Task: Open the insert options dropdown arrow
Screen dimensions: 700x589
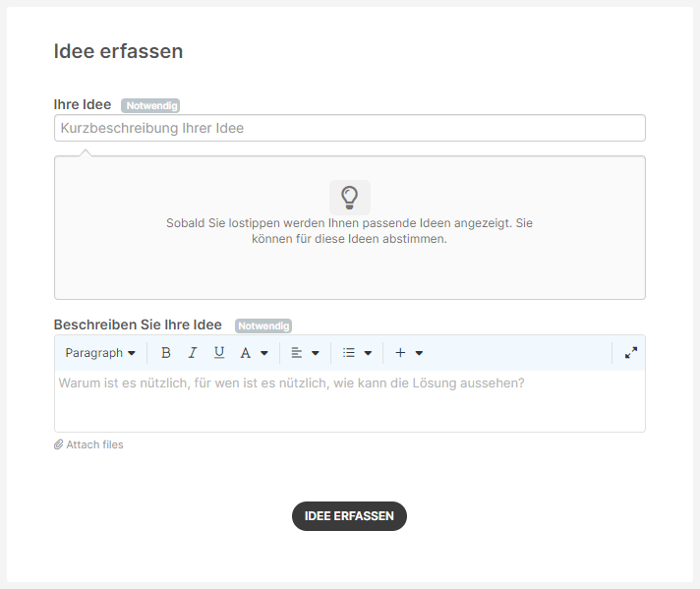Action: point(419,353)
